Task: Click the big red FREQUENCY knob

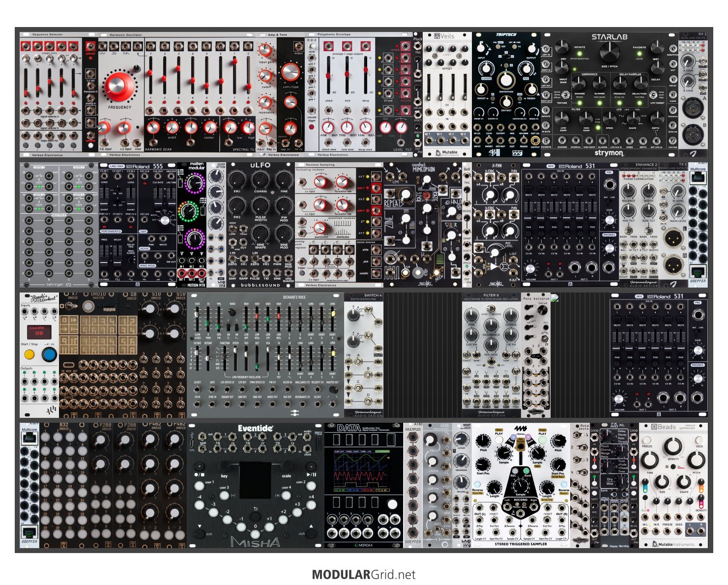Action: click(119, 86)
